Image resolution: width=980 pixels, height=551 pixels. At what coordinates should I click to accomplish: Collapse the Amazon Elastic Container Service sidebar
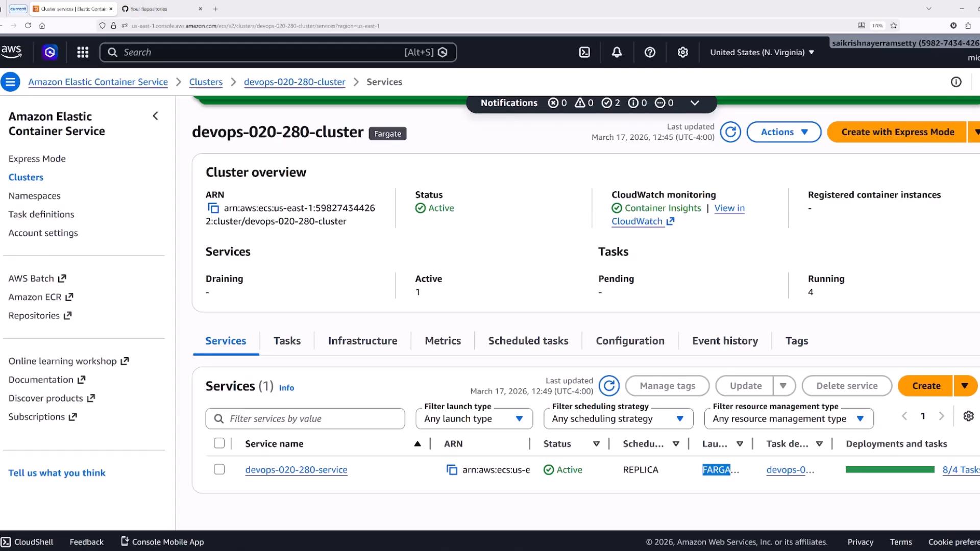click(156, 116)
